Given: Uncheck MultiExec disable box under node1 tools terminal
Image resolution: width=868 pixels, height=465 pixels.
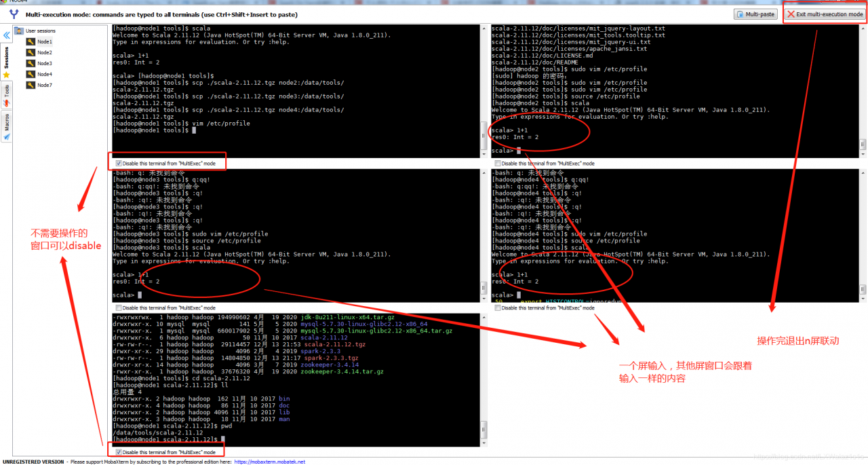Looking at the screenshot, I should point(119,163).
